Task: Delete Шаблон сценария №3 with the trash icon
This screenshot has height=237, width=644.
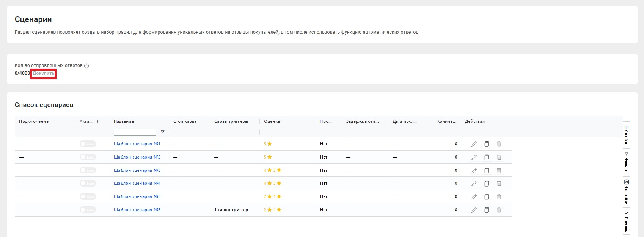Action: (499, 171)
